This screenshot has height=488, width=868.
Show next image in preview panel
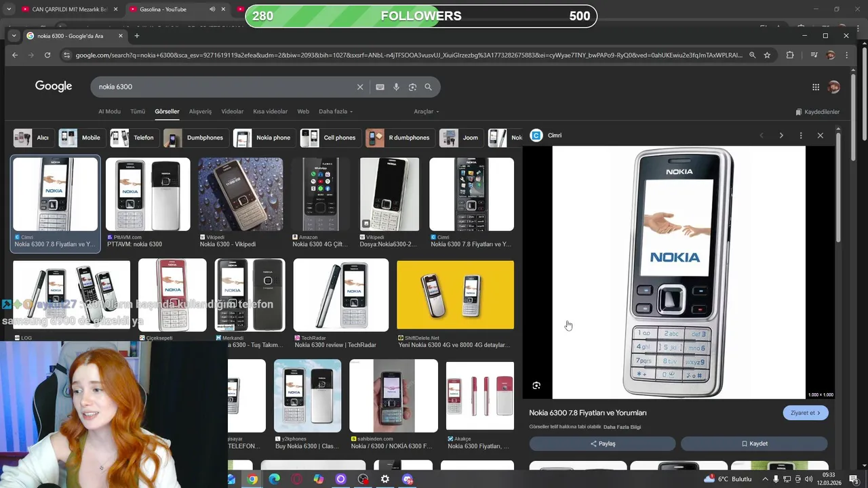coord(781,136)
